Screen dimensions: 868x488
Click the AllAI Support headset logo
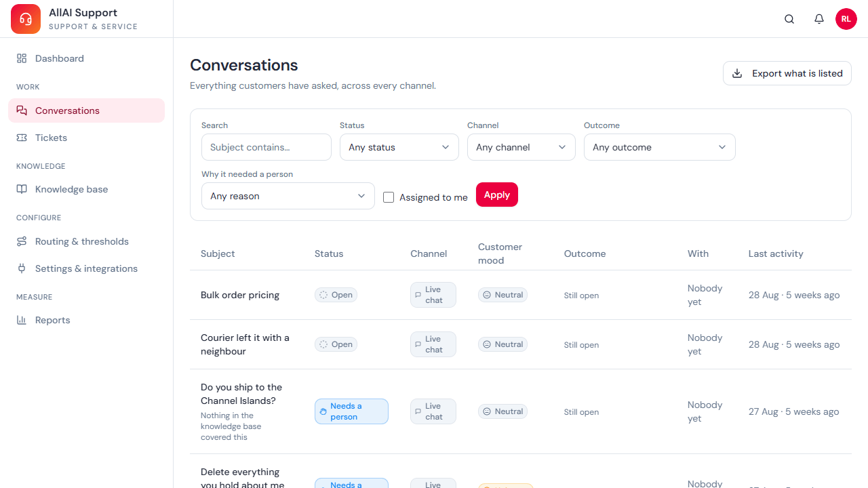tap(26, 19)
